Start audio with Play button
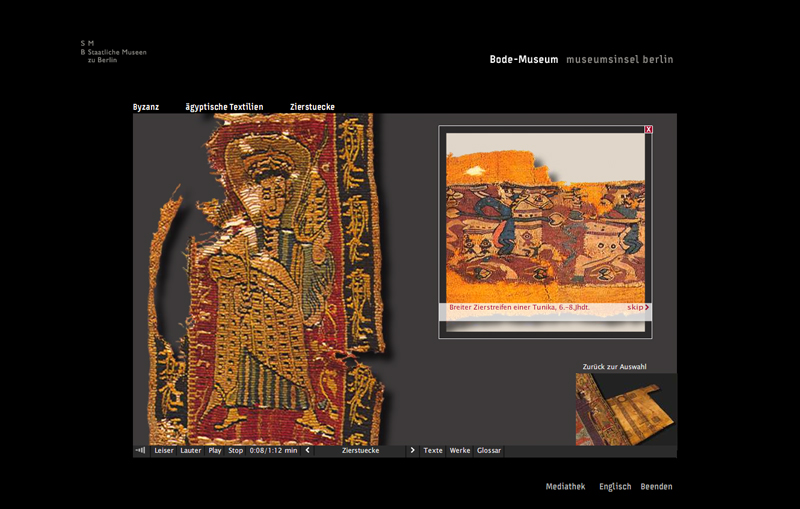 (x=215, y=450)
